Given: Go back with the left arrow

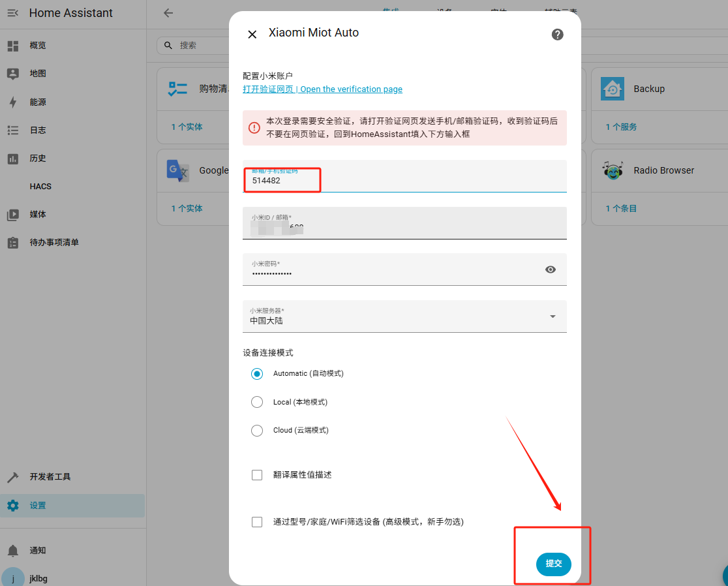Looking at the screenshot, I should tap(168, 13).
